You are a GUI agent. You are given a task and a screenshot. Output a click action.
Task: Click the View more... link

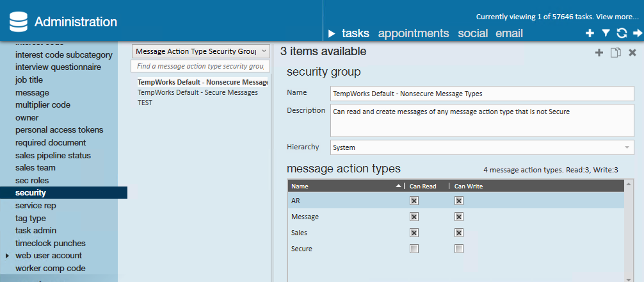point(617,17)
